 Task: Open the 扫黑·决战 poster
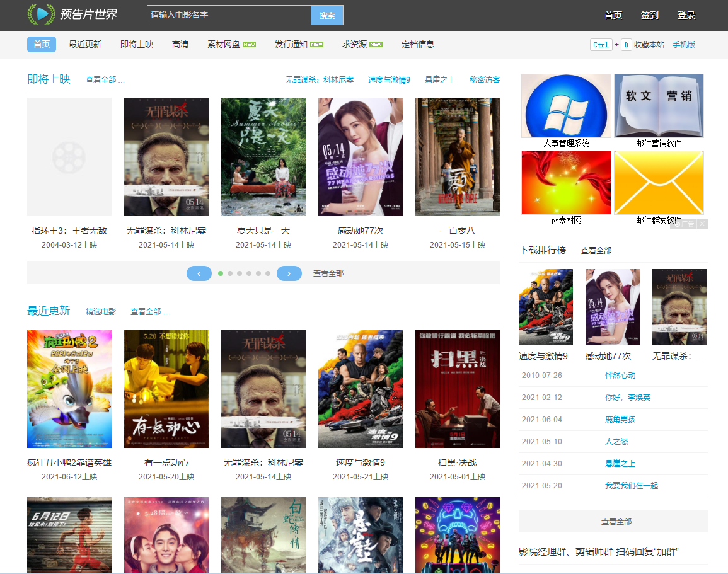(458, 389)
